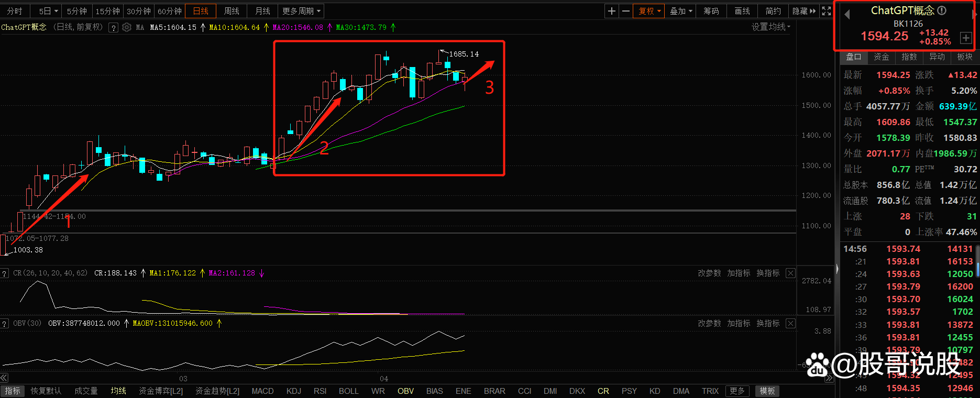Switch to 周线 weekly chart
Image resolution: width=980 pixels, height=398 pixels.
[232, 11]
